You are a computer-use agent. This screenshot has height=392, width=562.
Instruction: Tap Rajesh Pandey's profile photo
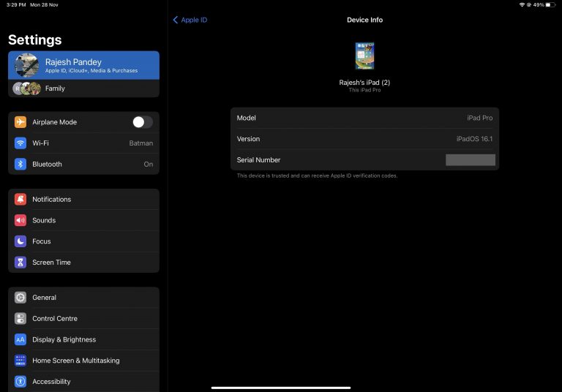pos(26,65)
